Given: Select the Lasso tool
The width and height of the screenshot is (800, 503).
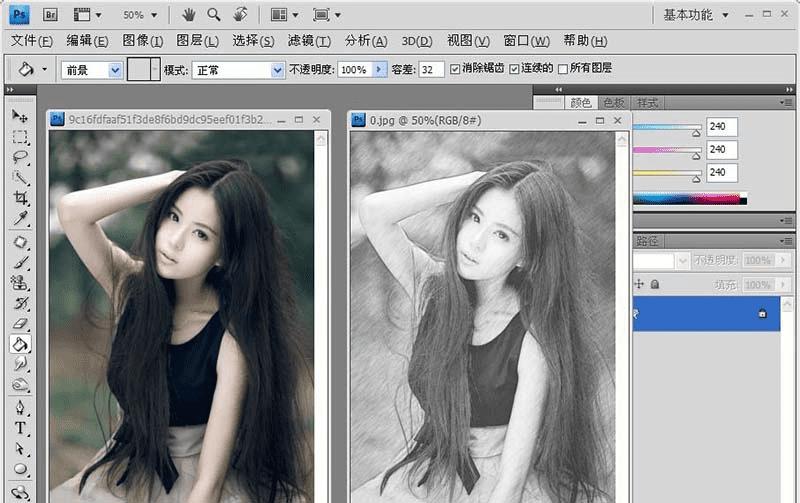Looking at the screenshot, I should pyautogui.click(x=20, y=158).
